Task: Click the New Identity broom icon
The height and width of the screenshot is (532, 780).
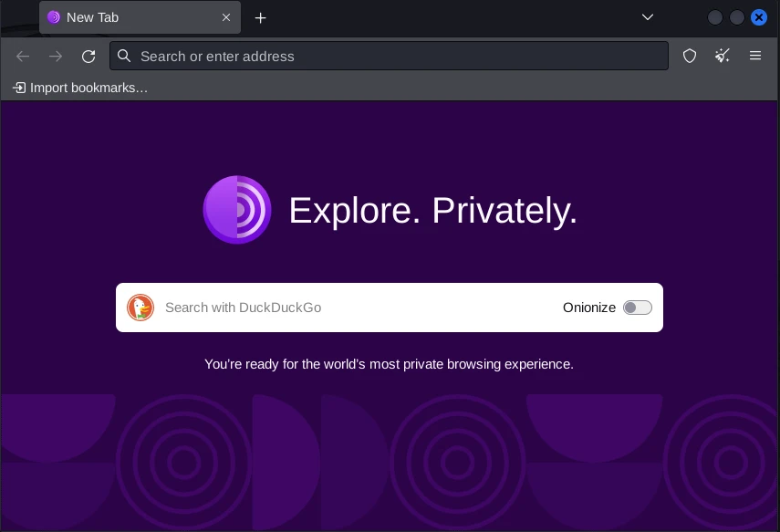Action: 723,56
